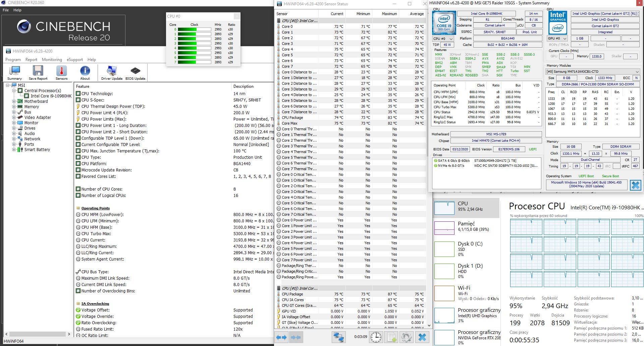This screenshot has height=346, width=644.
Task: Select Dysk 1 (D:) in Task Manager
Action: point(466,271)
